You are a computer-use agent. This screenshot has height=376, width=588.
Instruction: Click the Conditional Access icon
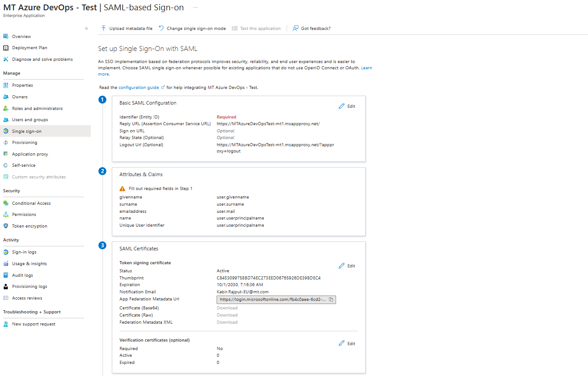6,203
